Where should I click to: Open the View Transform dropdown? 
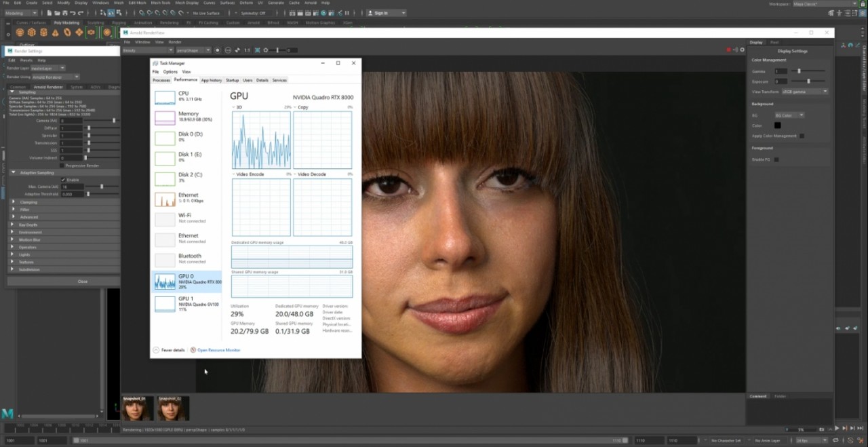tap(805, 92)
